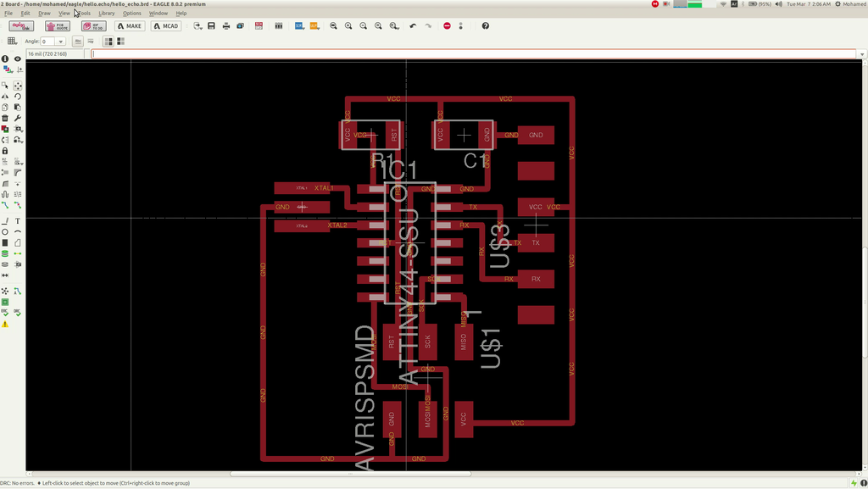868x489 pixels.
Task: Open the Help menu
Action: tap(181, 13)
